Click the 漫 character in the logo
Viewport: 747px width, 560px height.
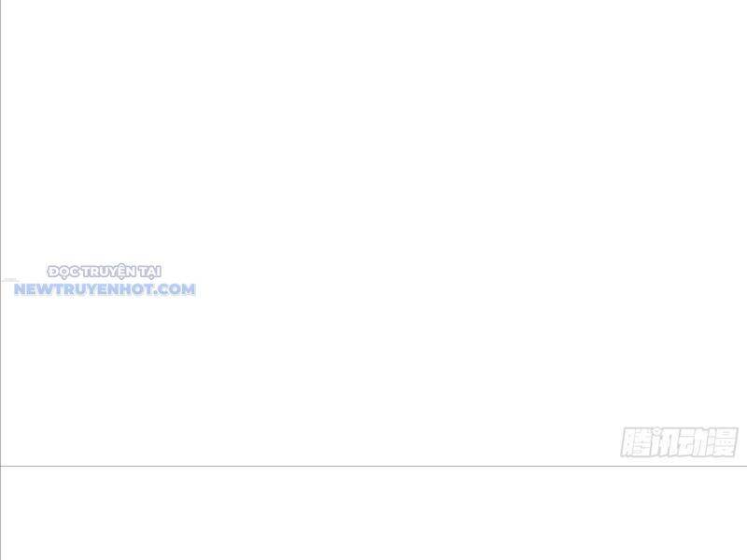tap(723, 441)
